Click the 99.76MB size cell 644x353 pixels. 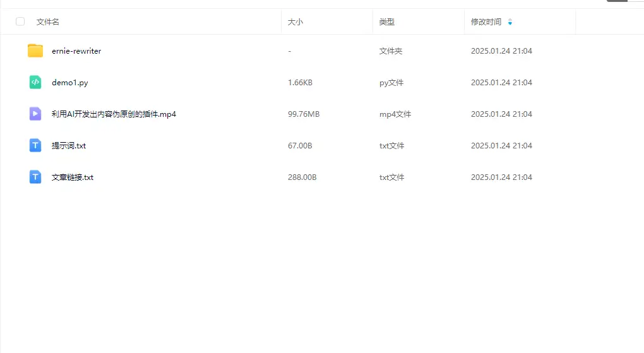coord(304,114)
